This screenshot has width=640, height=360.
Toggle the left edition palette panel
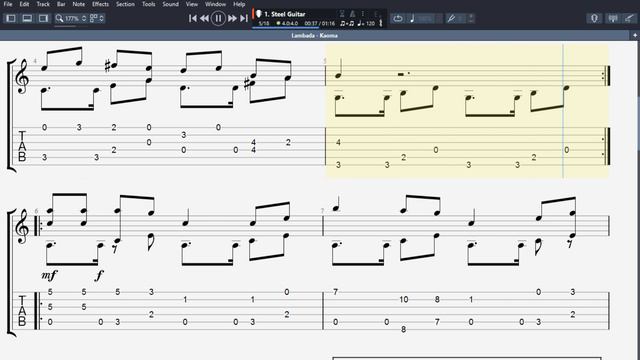click(11, 18)
